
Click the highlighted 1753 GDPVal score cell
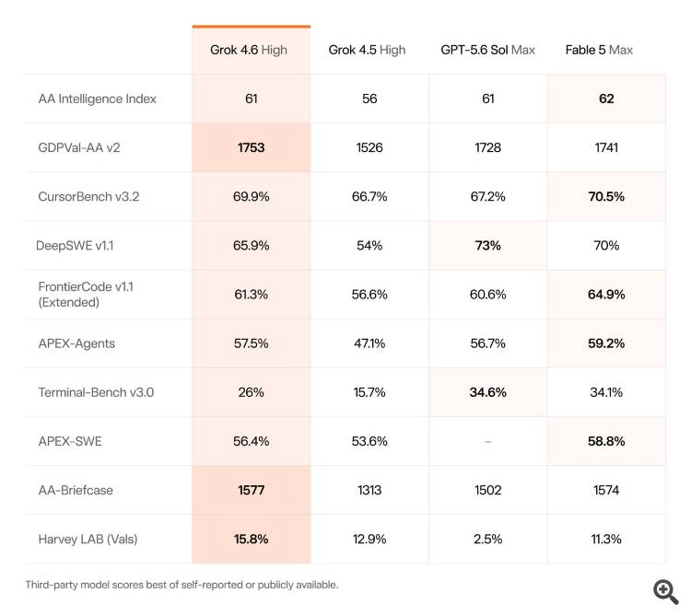252,147
